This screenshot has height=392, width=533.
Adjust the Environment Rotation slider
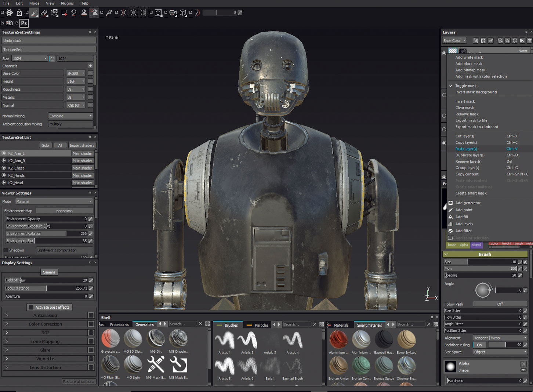[x=46, y=233]
